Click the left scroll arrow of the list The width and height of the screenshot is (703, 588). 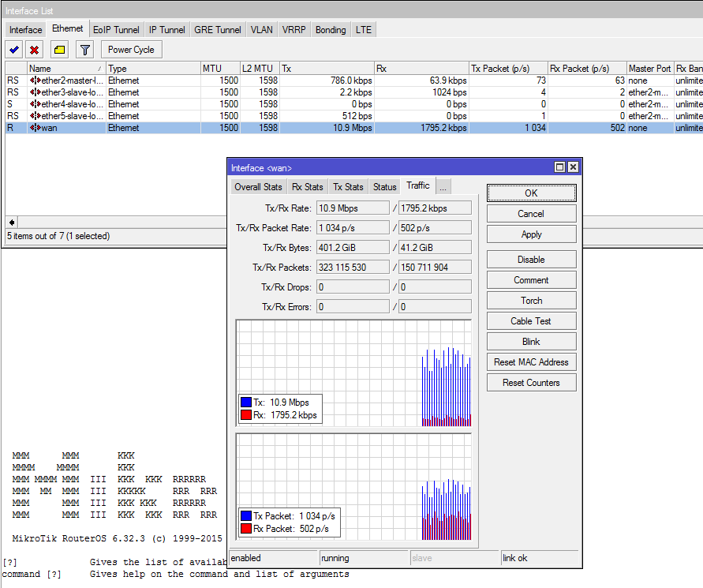coord(12,222)
